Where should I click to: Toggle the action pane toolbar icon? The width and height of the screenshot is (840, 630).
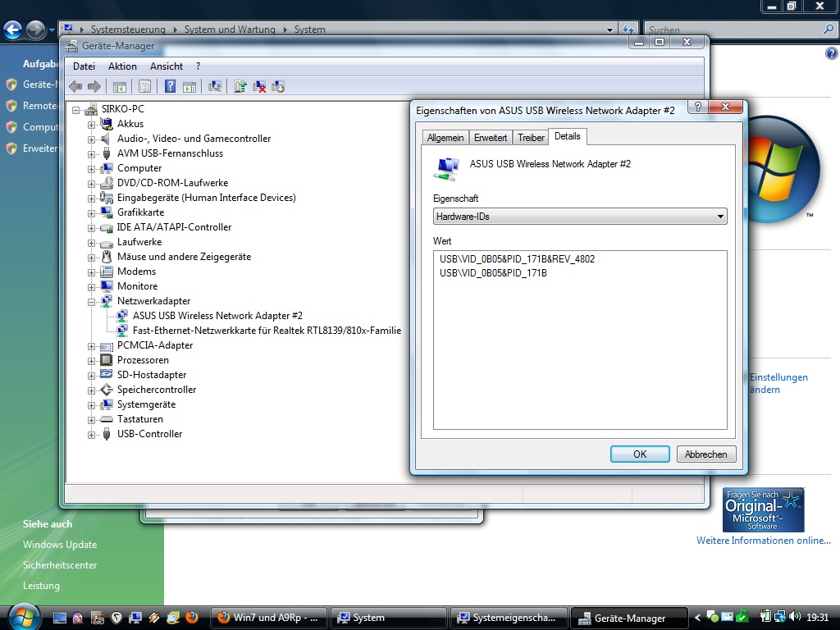(189, 86)
